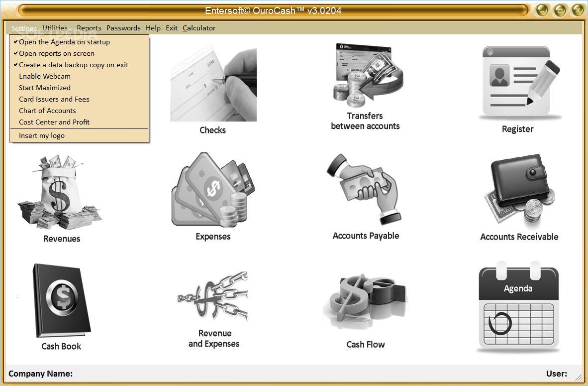Open the Utilities menu
The height and width of the screenshot is (386, 588).
55,28
